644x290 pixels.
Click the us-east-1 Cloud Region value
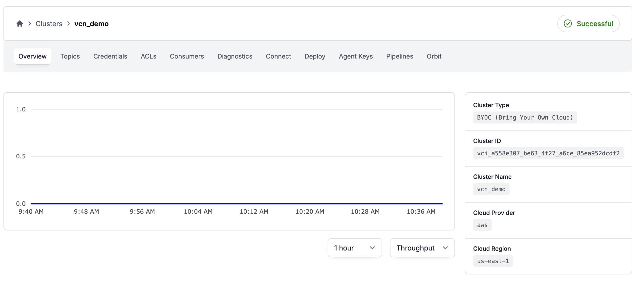pyautogui.click(x=493, y=261)
